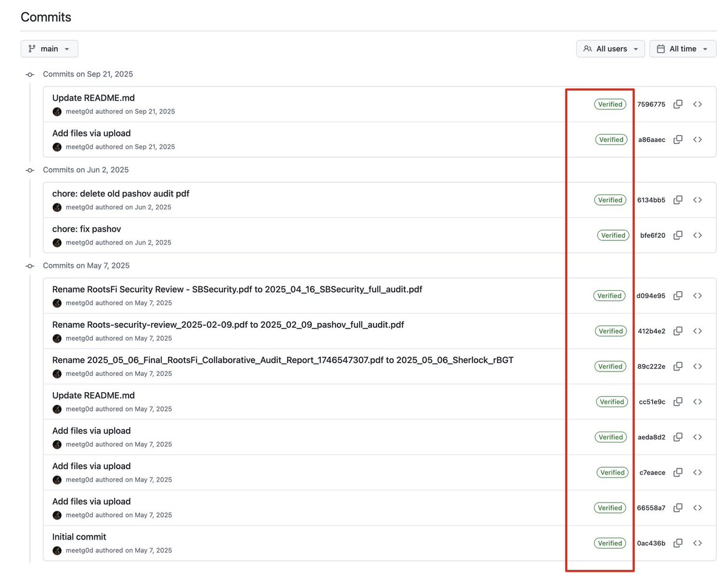Open the pashov_full_audit.pdf rename commit
This screenshot has width=728, height=576.
coord(228,325)
